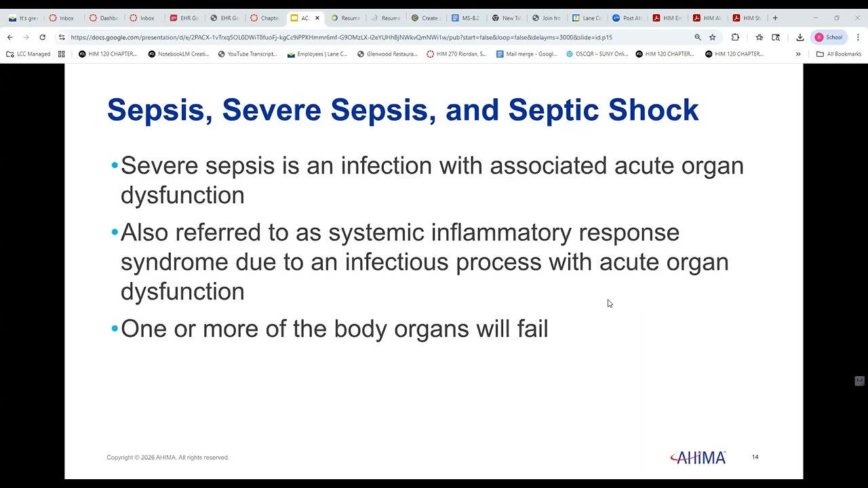Open the School profile button
868x488 pixels.
pos(829,37)
